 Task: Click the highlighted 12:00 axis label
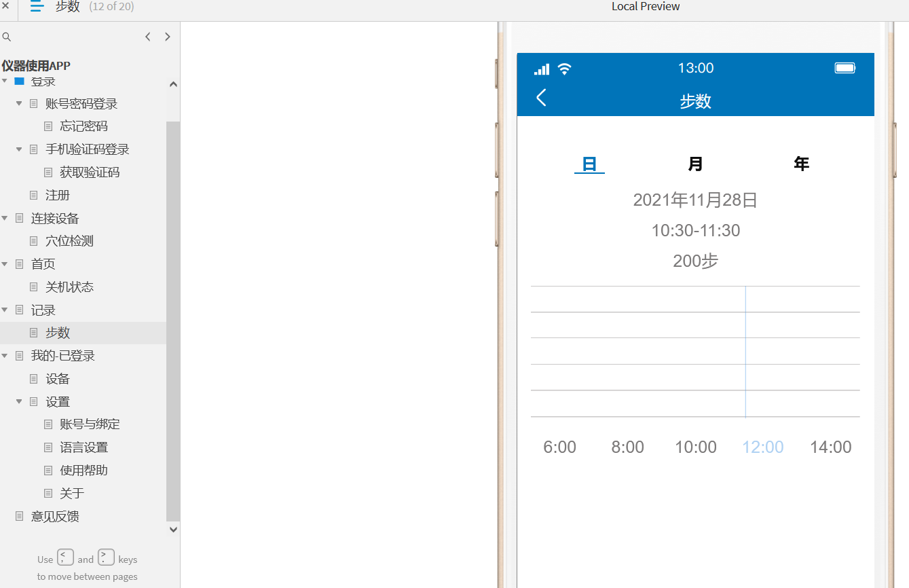point(763,447)
